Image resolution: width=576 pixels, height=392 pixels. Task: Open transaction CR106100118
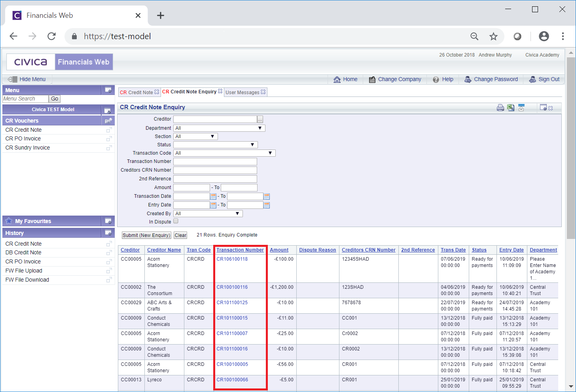pos(232,259)
